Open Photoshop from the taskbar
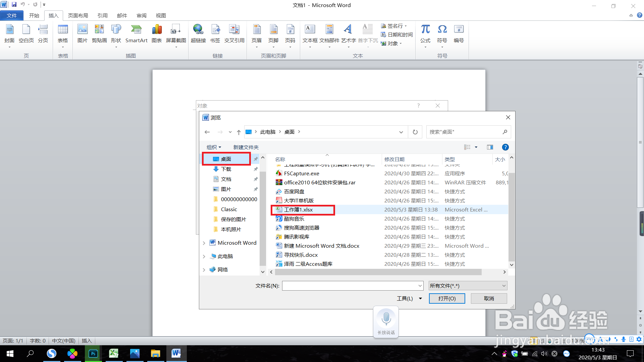644x362 pixels. click(93, 354)
